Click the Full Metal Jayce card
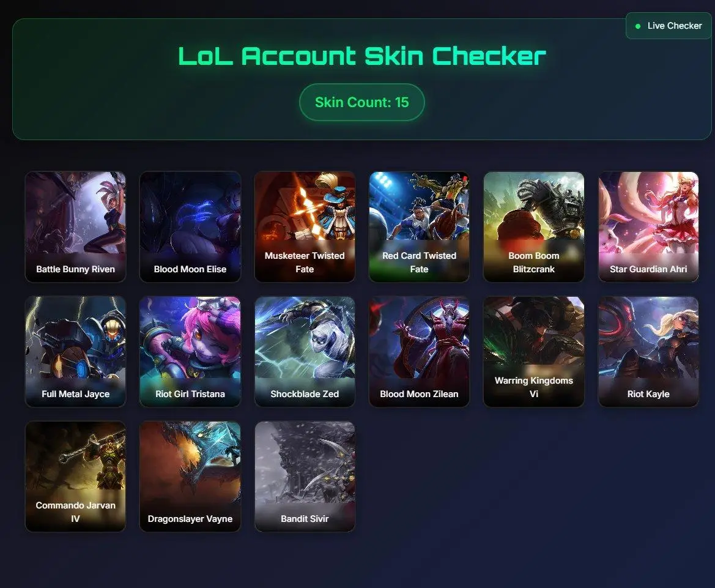Screen dimensions: 715x588 click(x=75, y=352)
